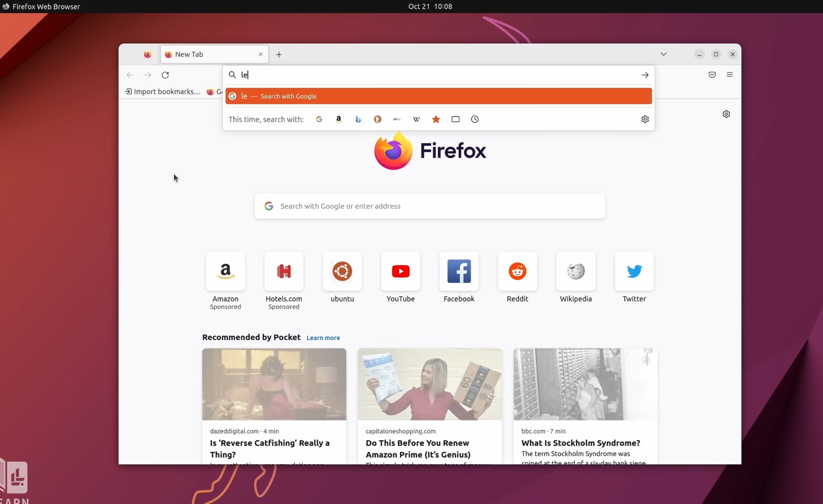This screenshot has width=823, height=504.
Task: List all tabs dropdown arrow
Action: tap(663, 54)
